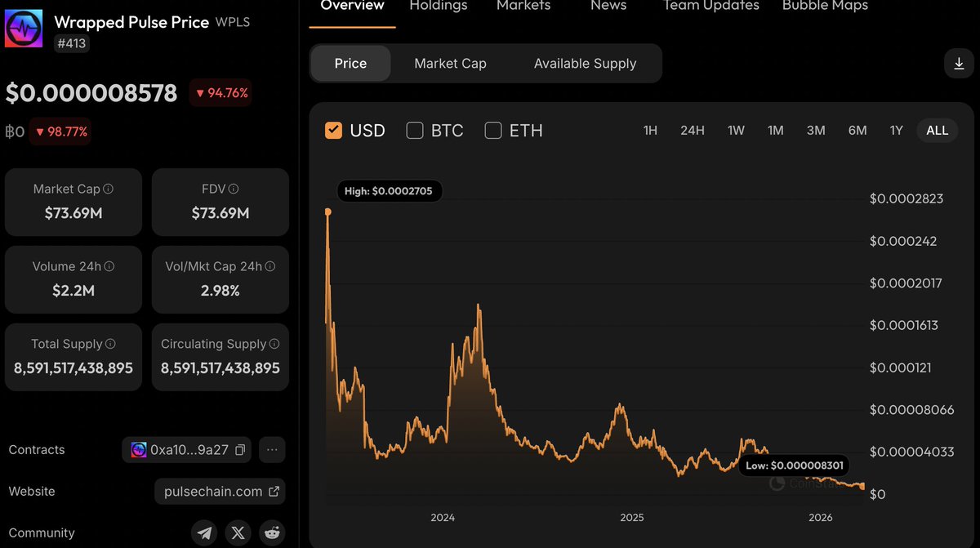Select the Price chart button
Viewport: 980px width, 548px height.
(x=350, y=64)
